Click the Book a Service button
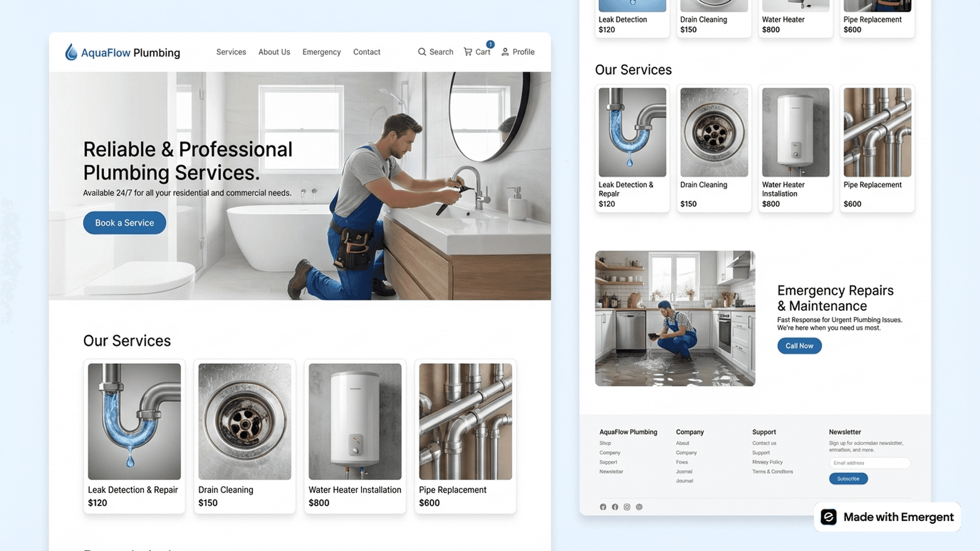Screen dimensions: 980x551 (x=124, y=222)
